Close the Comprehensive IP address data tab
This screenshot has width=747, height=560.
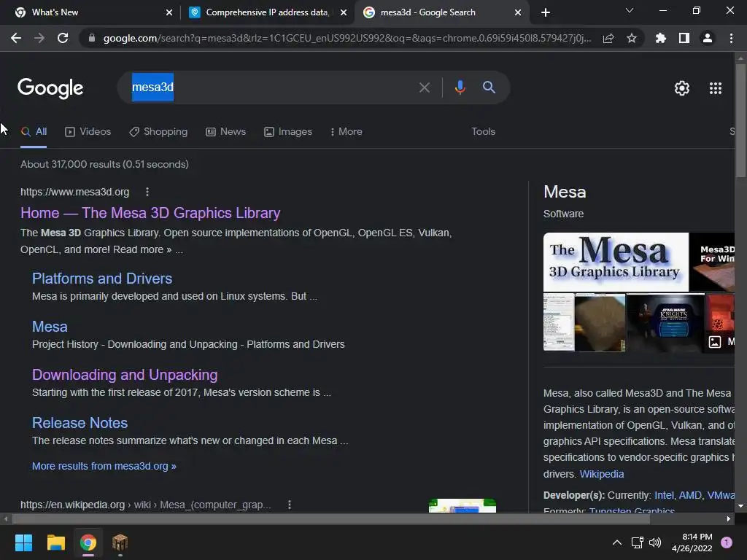[x=344, y=12]
